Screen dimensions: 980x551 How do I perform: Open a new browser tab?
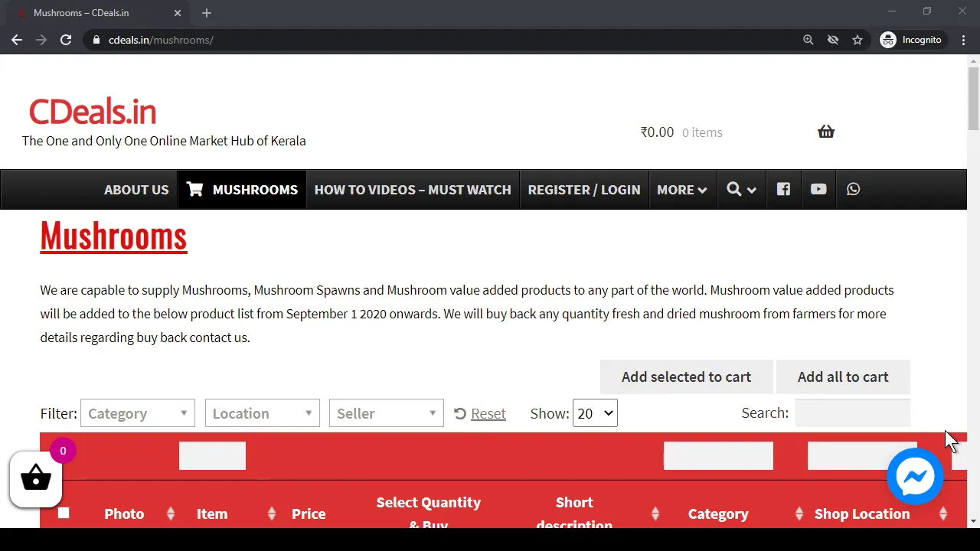point(207,13)
